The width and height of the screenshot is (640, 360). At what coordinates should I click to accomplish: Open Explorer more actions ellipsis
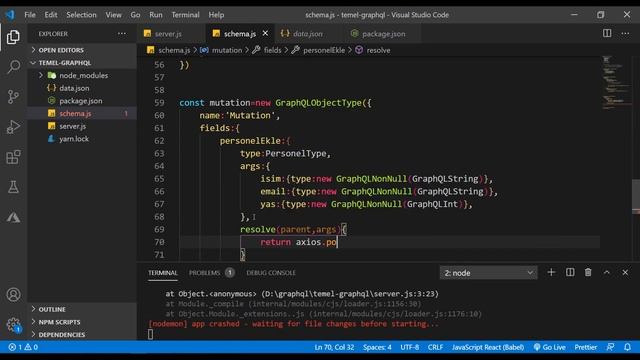[122, 34]
